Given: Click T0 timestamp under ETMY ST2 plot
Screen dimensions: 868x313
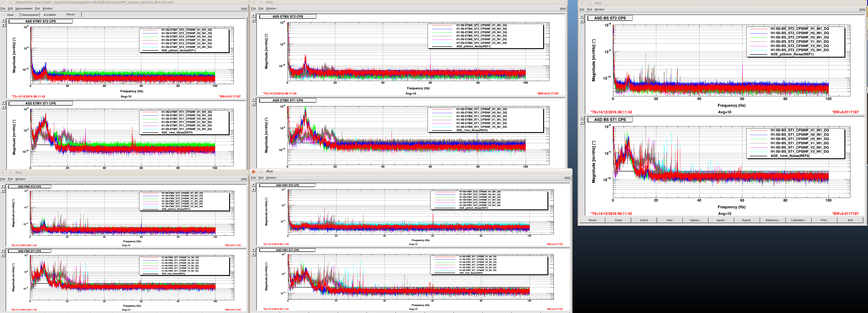Looking at the screenshot, I should tap(28, 96).
